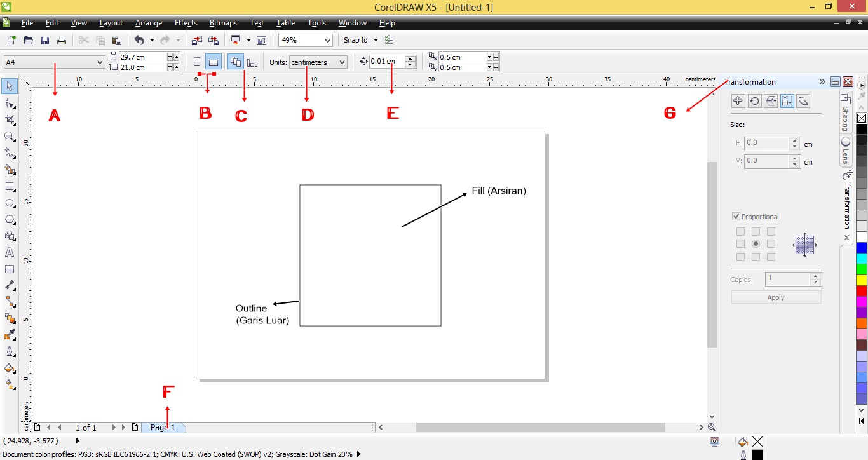
Task: Activate the Zoom tool
Action: pos(10,136)
